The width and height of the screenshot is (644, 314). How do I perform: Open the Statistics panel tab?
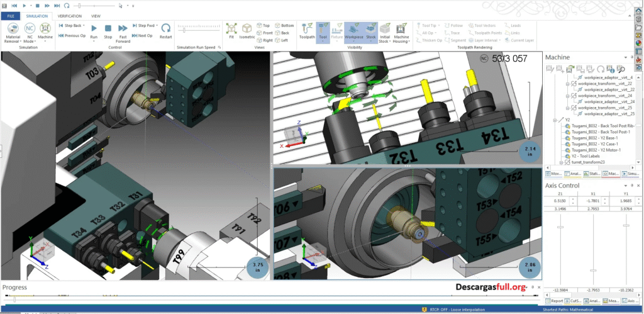coord(592,174)
